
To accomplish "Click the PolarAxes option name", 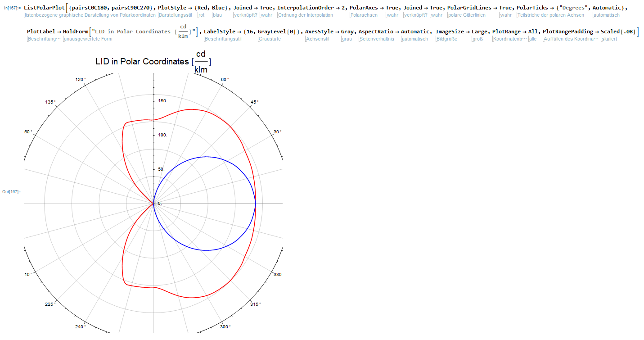I will (x=363, y=8).
